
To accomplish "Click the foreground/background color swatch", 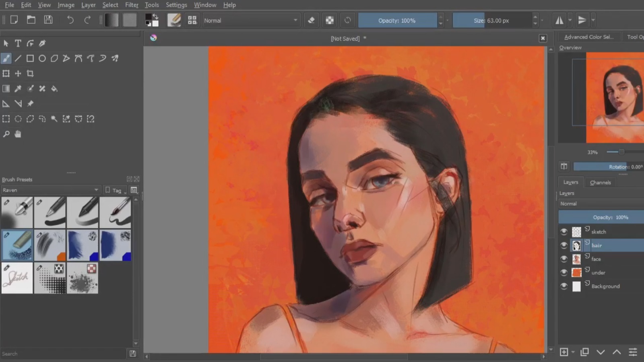I will point(152,20).
